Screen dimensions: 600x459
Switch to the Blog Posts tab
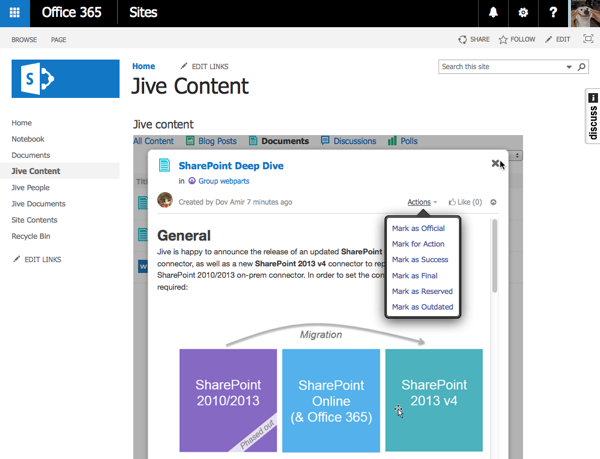(211, 141)
